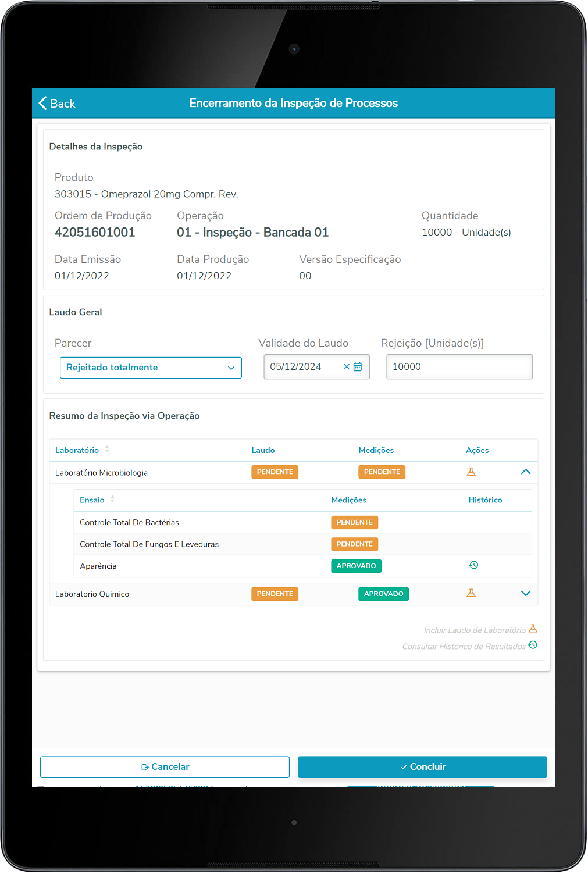Click the Cancelar button
588x874 pixels.
click(x=165, y=767)
